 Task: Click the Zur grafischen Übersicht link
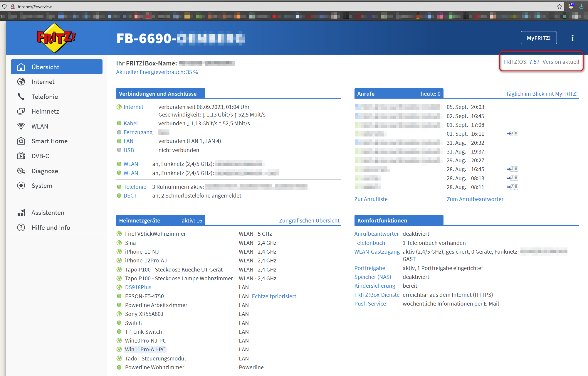click(309, 220)
